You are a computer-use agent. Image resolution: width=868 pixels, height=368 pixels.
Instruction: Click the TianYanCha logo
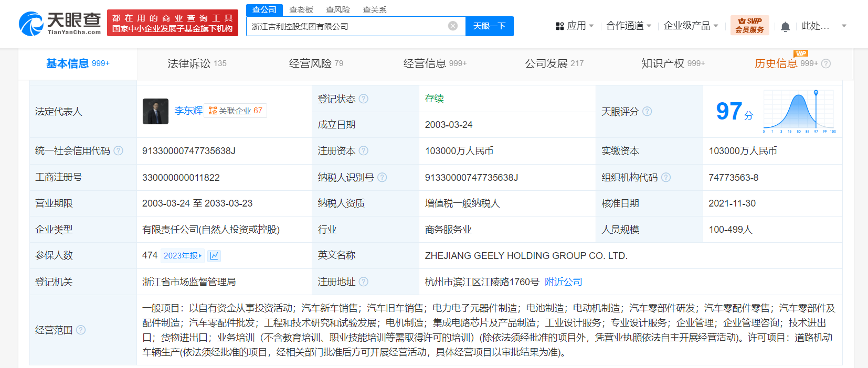[60, 24]
